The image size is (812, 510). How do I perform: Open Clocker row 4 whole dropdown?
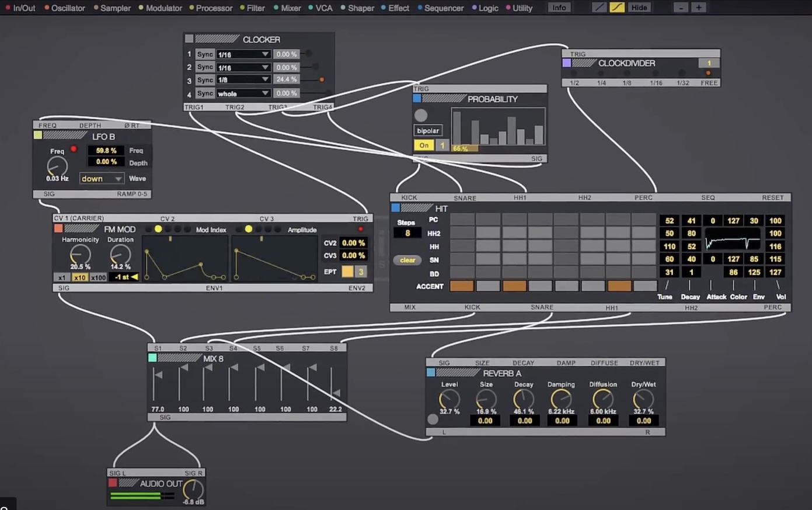point(243,93)
